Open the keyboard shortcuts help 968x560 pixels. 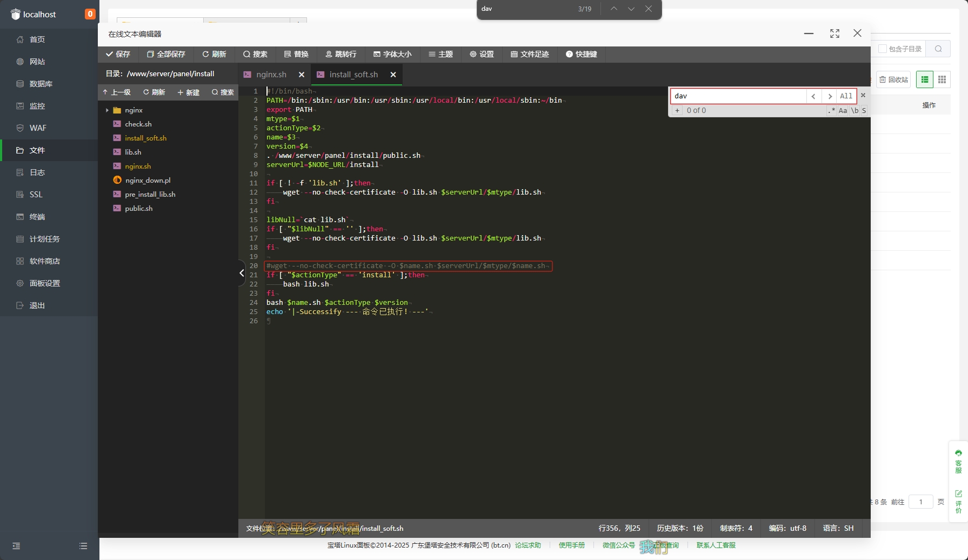(x=581, y=54)
